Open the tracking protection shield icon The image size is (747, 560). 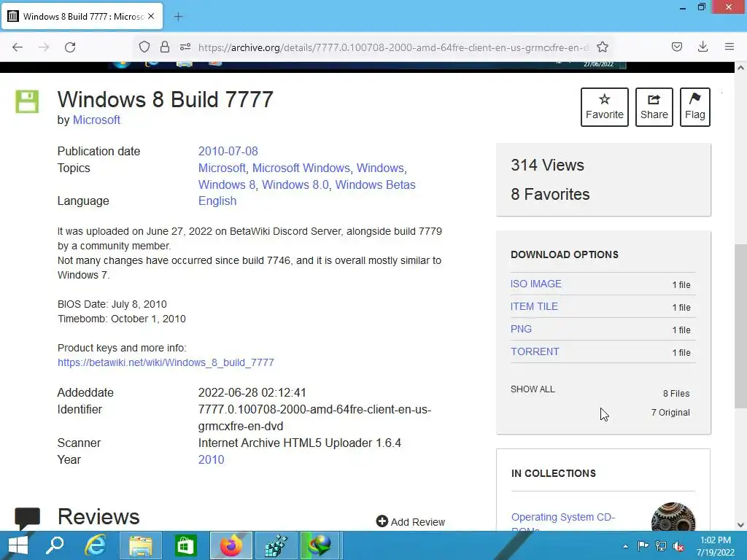pyautogui.click(x=144, y=47)
